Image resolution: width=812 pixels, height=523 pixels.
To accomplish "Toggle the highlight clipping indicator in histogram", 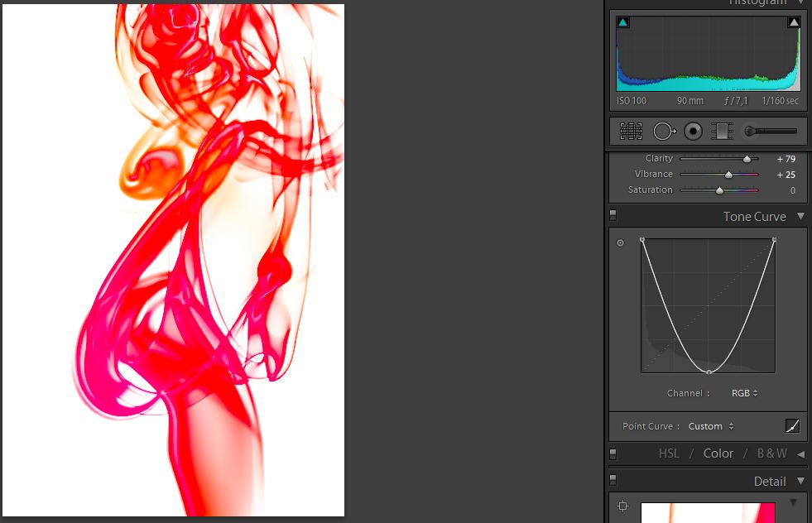I will (x=793, y=22).
